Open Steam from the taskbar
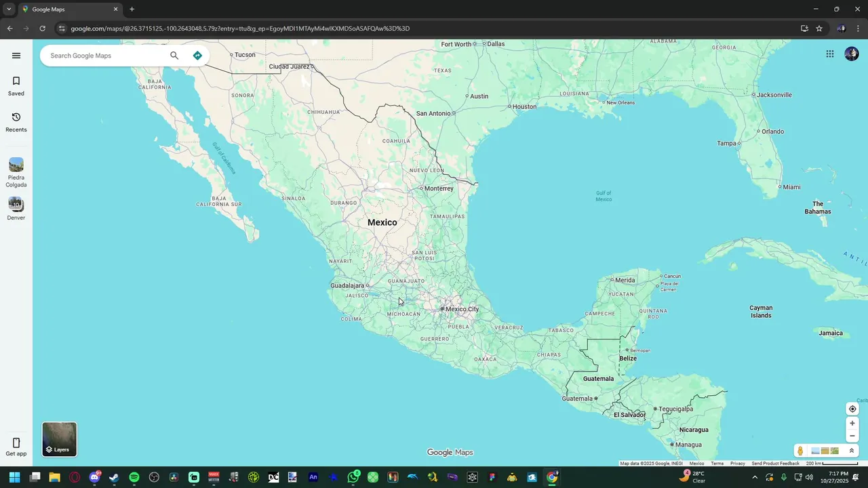 tap(114, 477)
